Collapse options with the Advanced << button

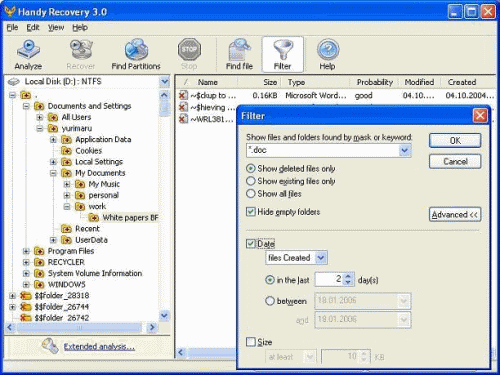coord(455,214)
